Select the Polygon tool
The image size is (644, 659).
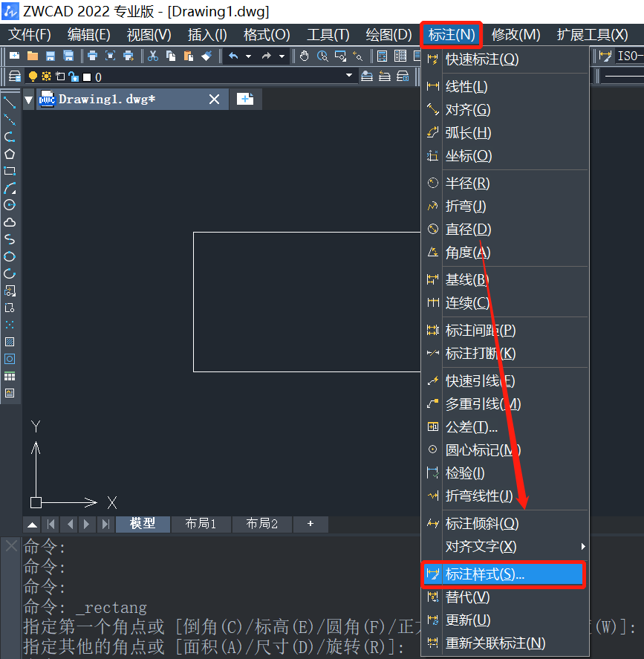click(10, 155)
